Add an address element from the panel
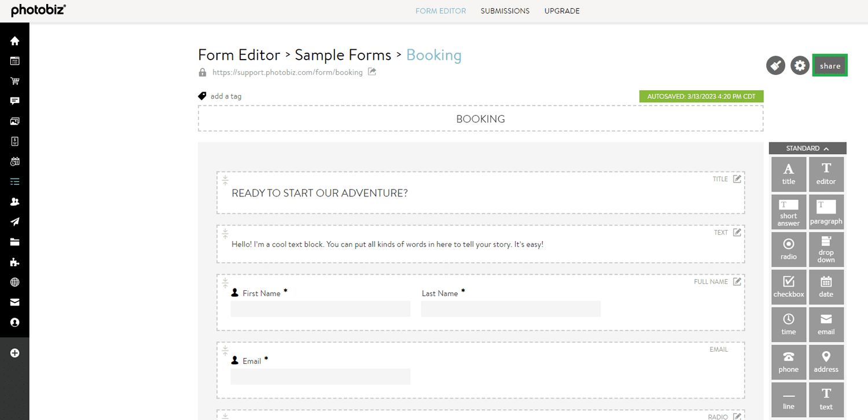The image size is (868, 420). [826, 362]
